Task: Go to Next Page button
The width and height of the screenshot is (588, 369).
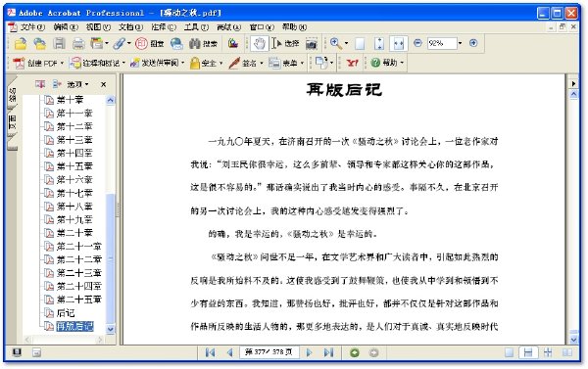Action: click(x=309, y=352)
